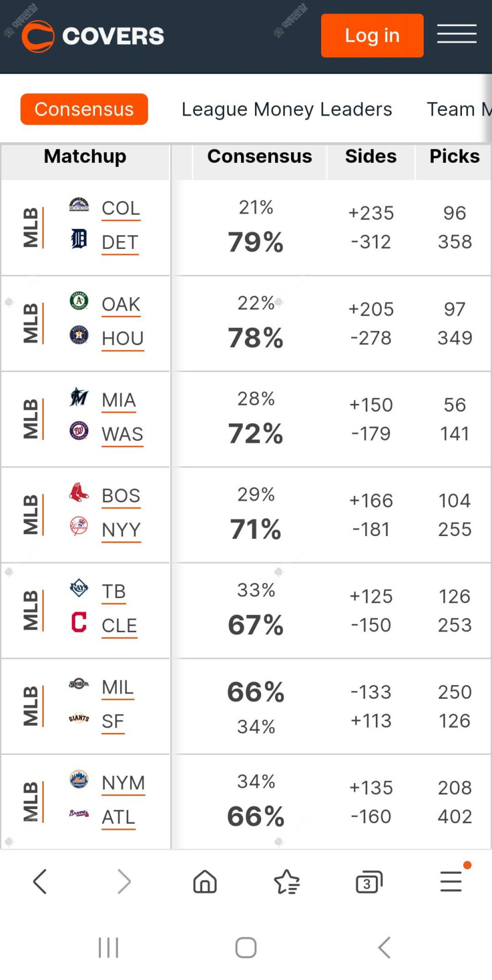Screen dimensions: 492x980
Task: Show open browser tabs (3)
Action: tap(369, 882)
